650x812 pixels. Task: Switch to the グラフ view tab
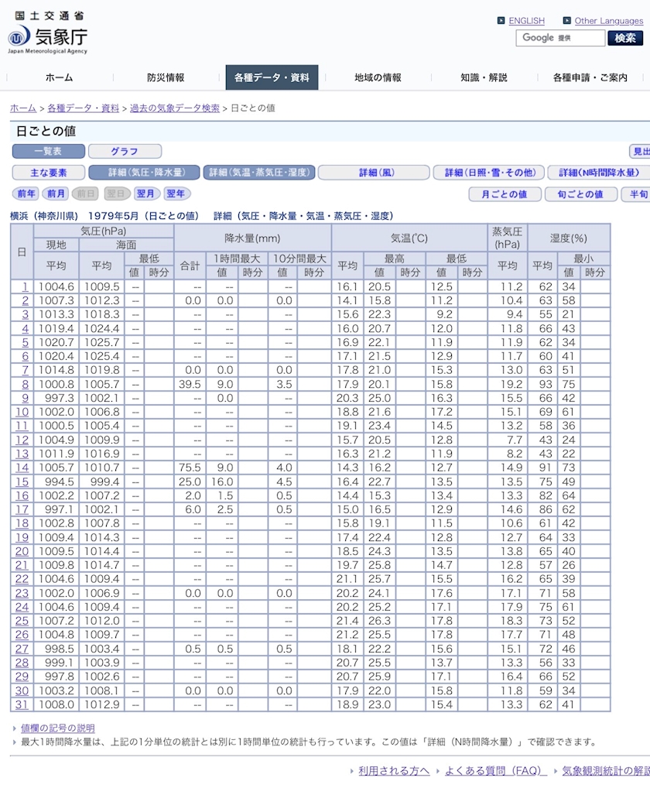pyautogui.click(x=125, y=152)
